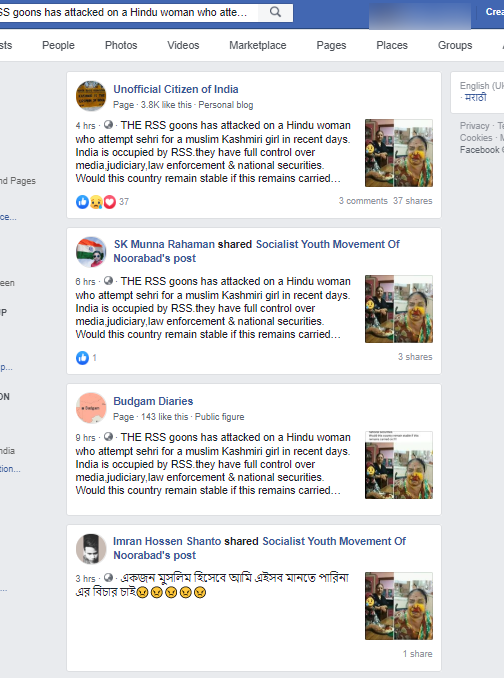The width and height of the screenshot is (504, 678).
Task: Click the 37 shares link
Action: coord(412,201)
